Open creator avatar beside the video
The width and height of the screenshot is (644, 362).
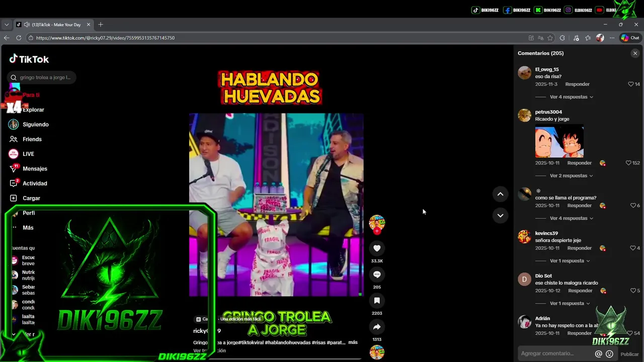click(377, 222)
